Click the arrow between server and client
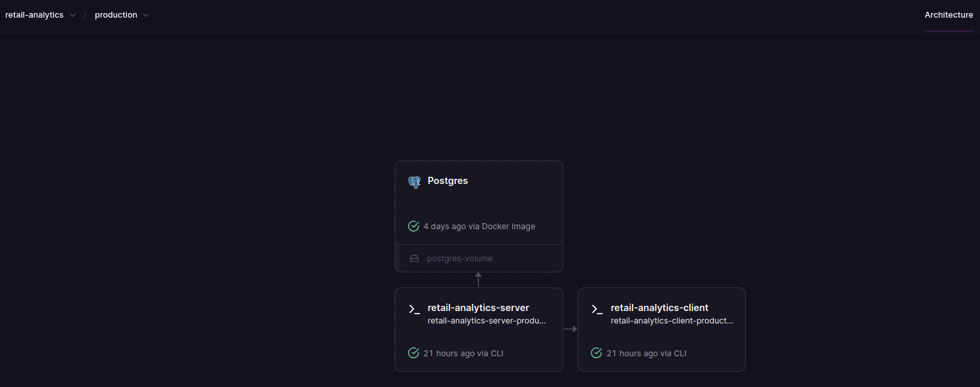 [570, 329]
